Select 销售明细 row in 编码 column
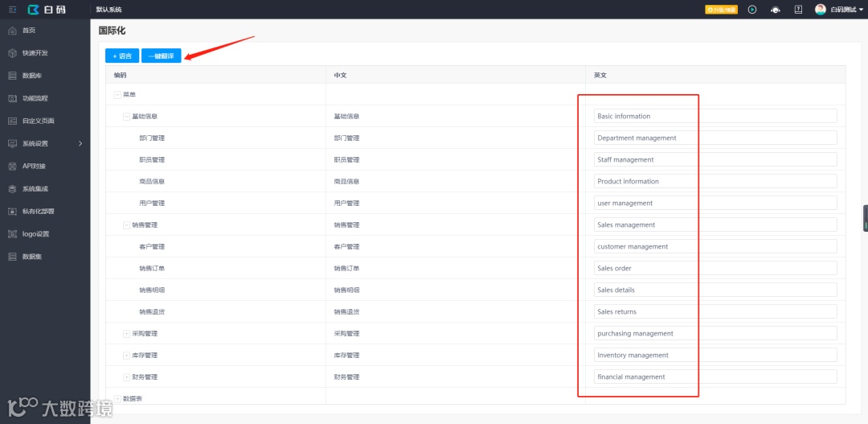 (152, 290)
